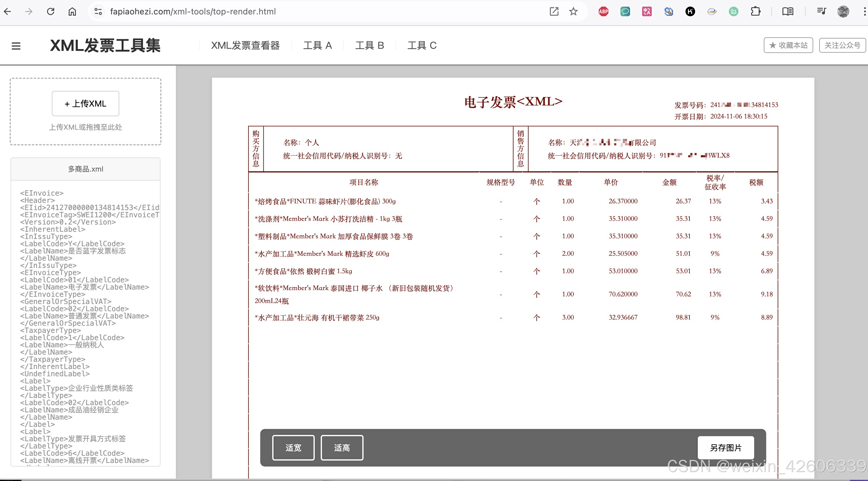Click the 收藏本站 bookmark button
Viewport: 868px width, 481px height.
[x=788, y=45]
